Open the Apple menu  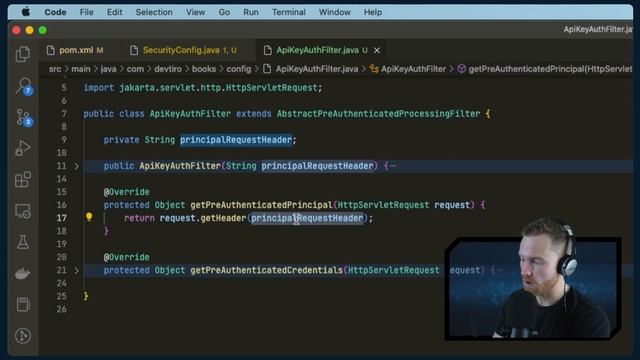(x=26, y=12)
